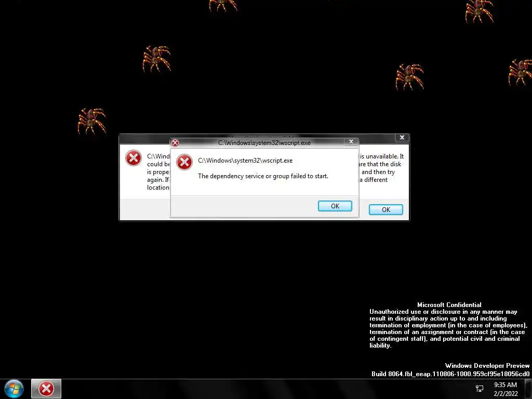Click the red error icon in the wscript.exe dialog body

tap(184, 162)
